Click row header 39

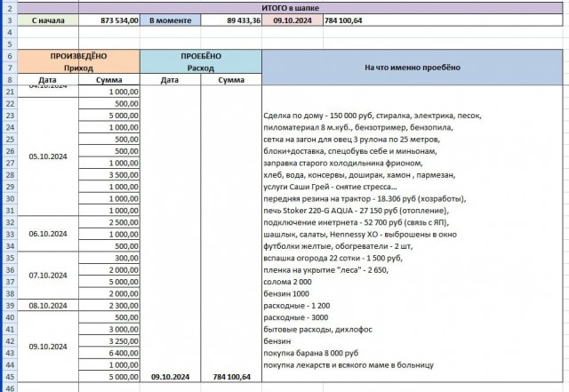[x=10, y=306]
